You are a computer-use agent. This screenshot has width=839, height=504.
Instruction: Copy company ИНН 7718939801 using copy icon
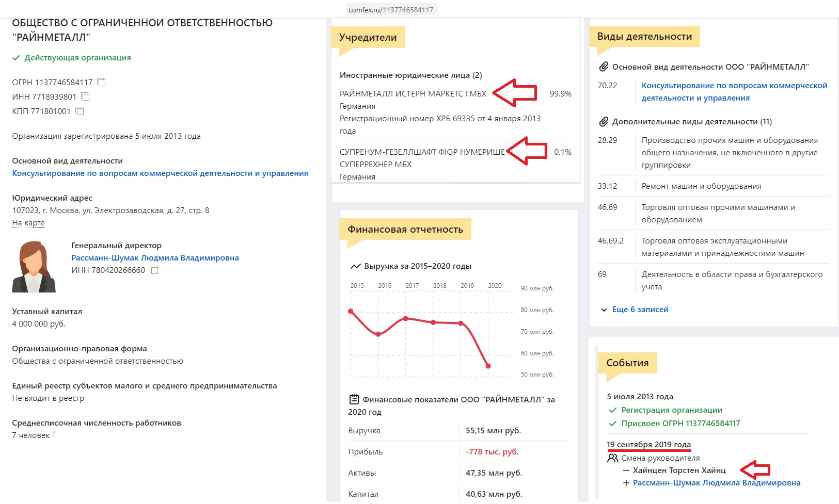(x=86, y=96)
